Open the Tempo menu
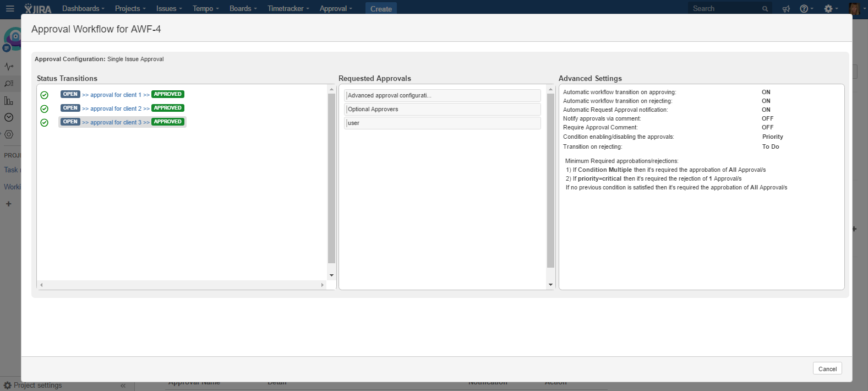This screenshot has width=868, height=391. click(x=205, y=8)
